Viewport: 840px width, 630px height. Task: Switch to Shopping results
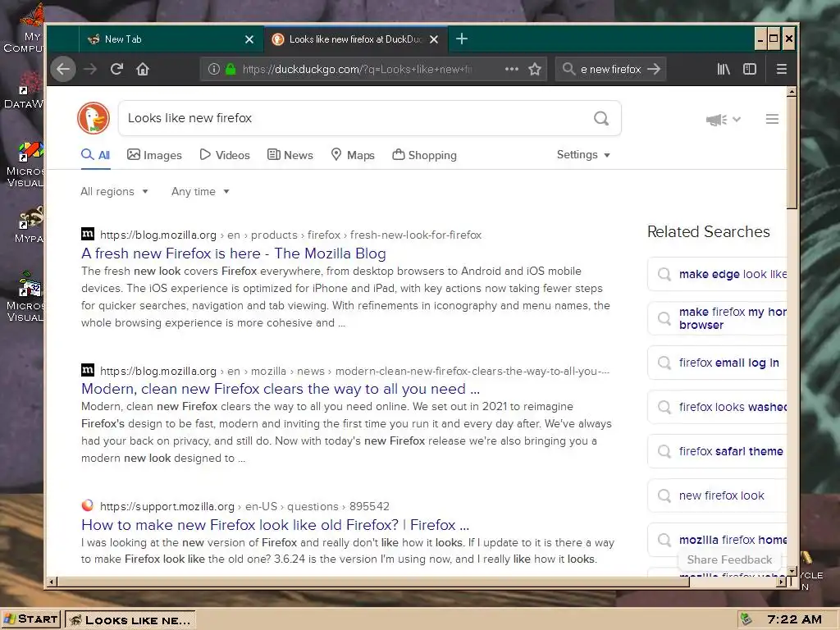(x=424, y=155)
